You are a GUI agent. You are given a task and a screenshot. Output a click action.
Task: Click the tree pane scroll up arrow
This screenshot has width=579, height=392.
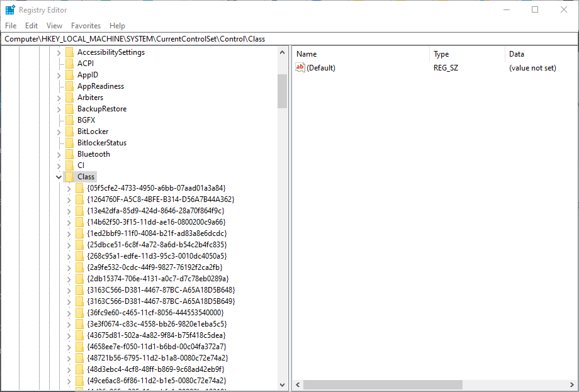click(283, 52)
